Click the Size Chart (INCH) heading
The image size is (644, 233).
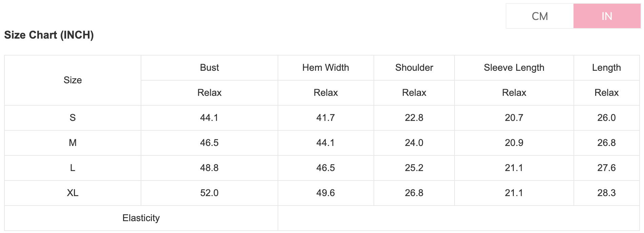coord(49,35)
